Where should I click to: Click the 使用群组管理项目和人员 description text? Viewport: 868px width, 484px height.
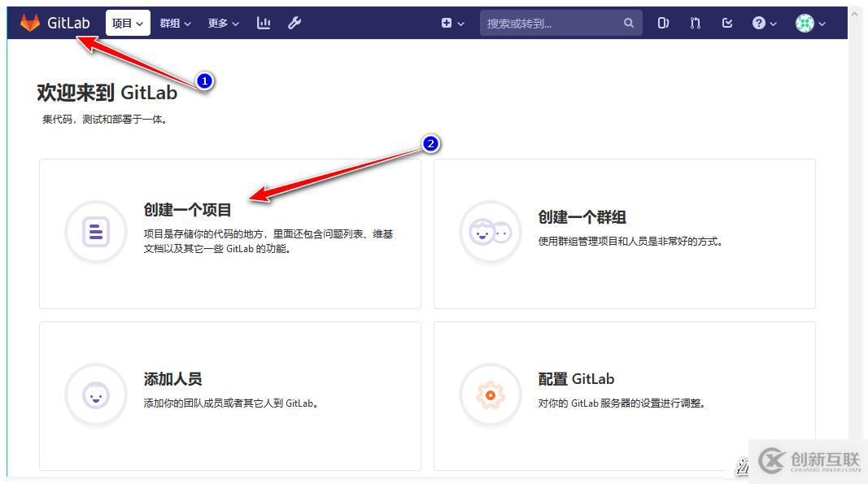(630, 242)
